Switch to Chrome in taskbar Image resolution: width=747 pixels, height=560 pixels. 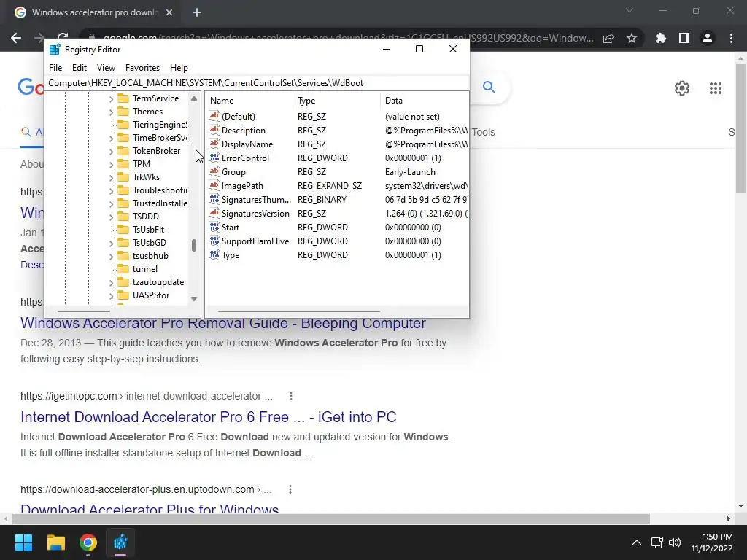tap(88, 542)
